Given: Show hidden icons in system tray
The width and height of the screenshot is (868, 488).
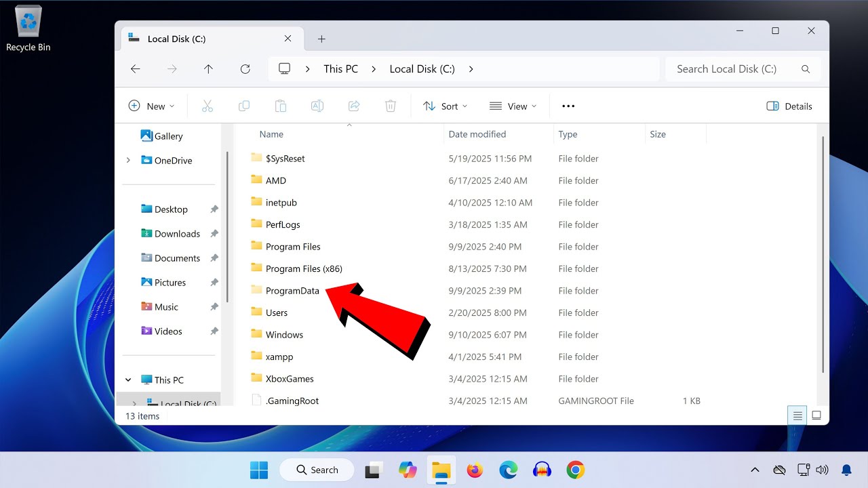Looking at the screenshot, I should [x=755, y=470].
